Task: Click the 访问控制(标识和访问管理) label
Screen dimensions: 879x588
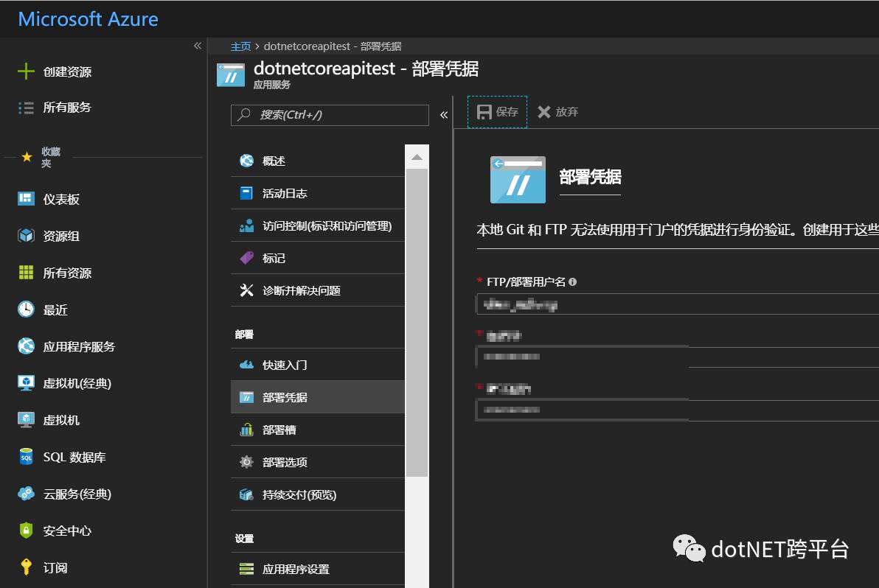Action: coord(327,225)
